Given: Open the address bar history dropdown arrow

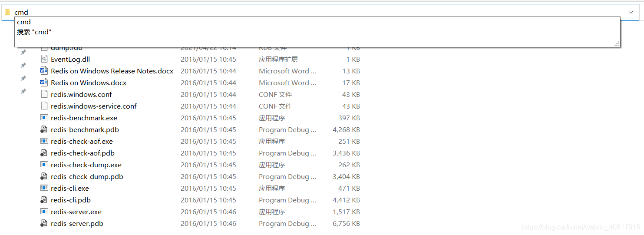Looking at the screenshot, I should tap(631, 12).
